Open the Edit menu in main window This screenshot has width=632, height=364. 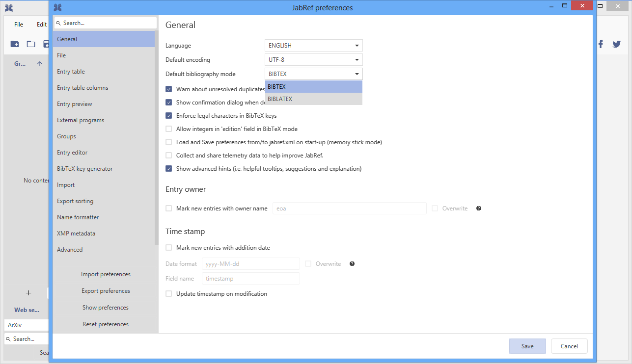42,25
